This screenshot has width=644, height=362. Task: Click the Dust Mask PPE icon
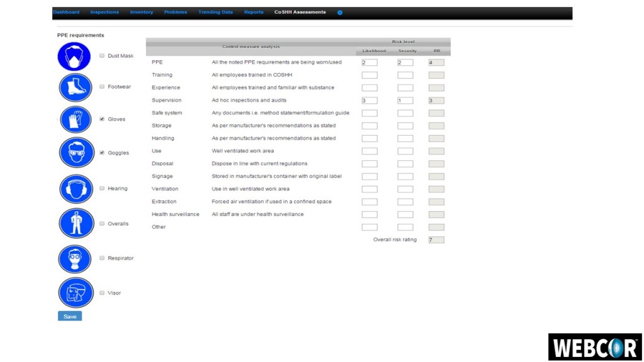pyautogui.click(x=75, y=57)
